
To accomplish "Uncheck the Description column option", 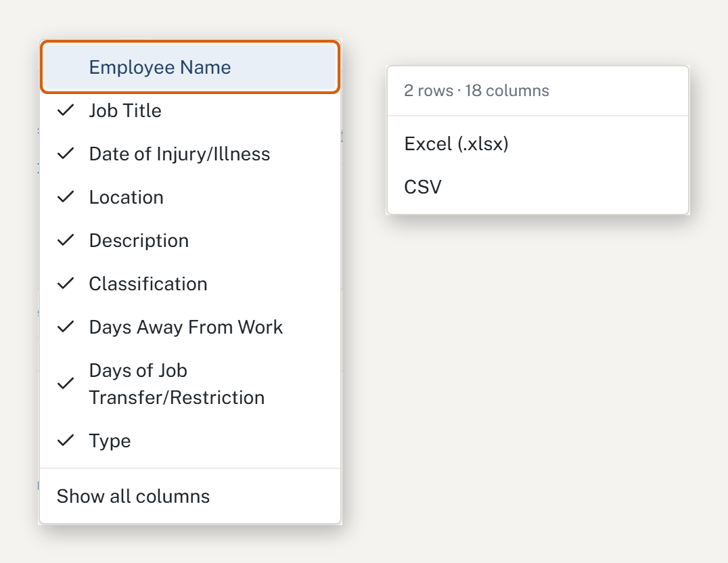I will (190, 240).
